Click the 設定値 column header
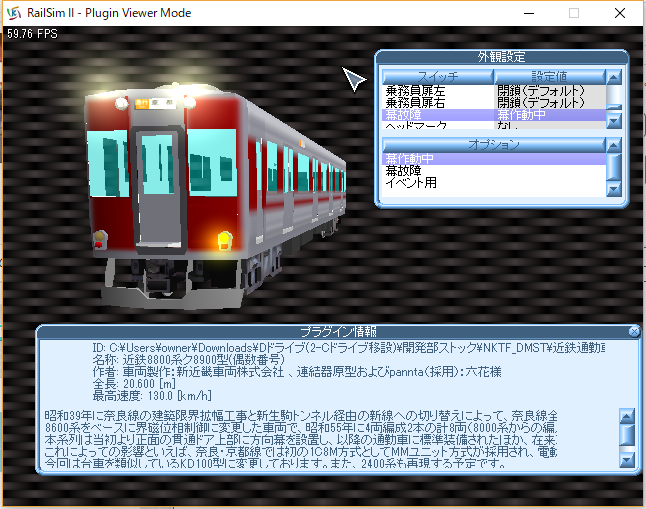The width and height of the screenshot is (646, 509). click(x=549, y=77)
